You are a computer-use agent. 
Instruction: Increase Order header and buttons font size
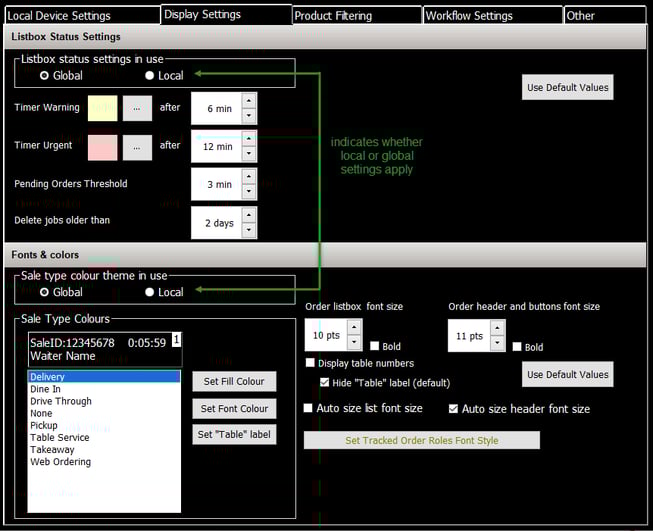[497, 328]
